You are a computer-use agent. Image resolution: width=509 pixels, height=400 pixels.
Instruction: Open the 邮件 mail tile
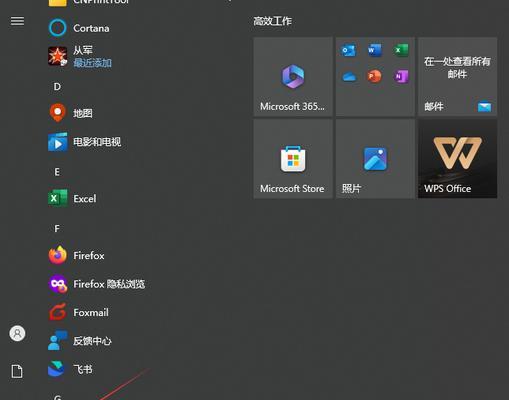[x=457, y=77]
